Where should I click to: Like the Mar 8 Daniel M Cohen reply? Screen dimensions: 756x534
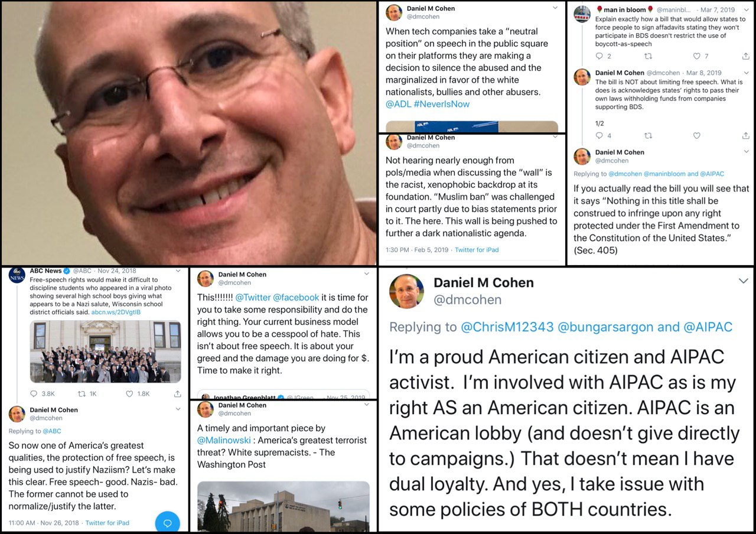tap(696, 135)
